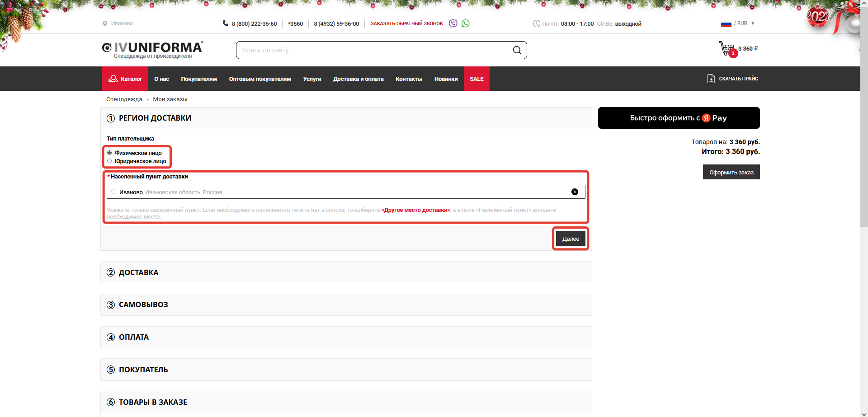Click the download price list icon

[x=711, y=79]
